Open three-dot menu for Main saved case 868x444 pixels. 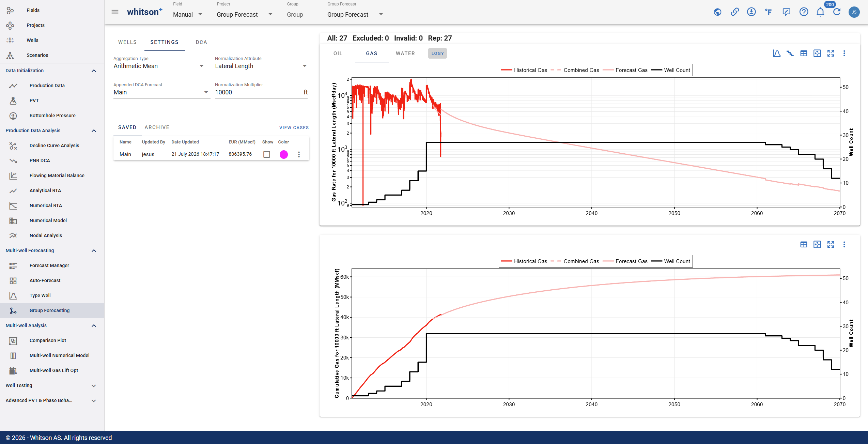click(299, 154)
